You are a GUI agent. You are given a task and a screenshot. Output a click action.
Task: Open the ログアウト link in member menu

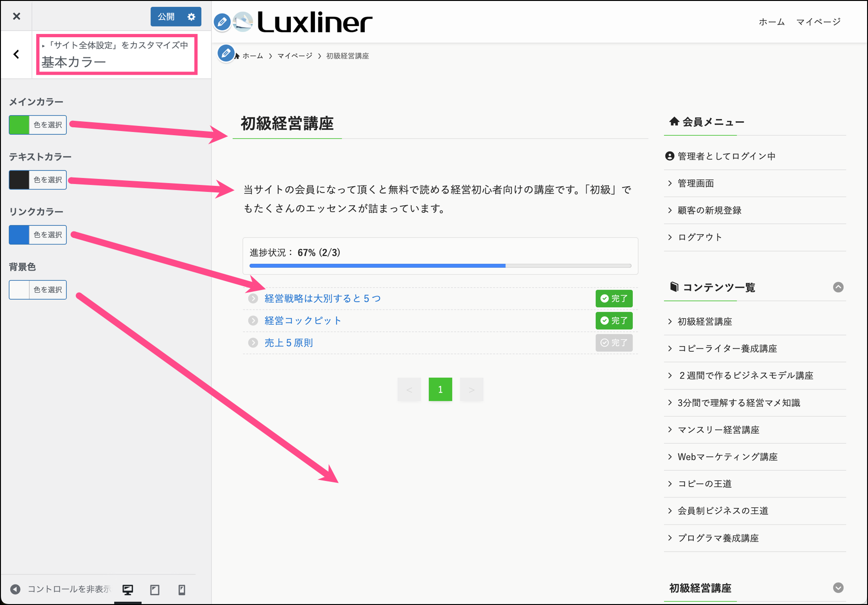[700, 237]
